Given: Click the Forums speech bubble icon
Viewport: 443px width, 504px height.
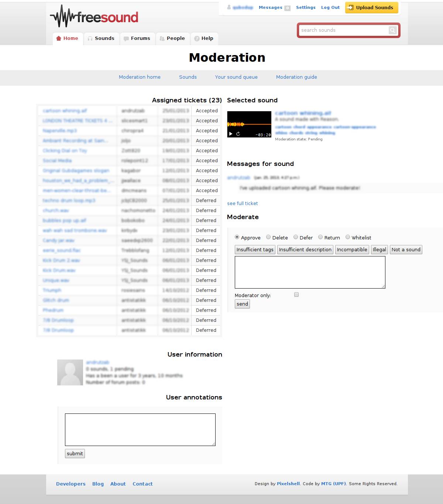Looking at the screenshot, I should 126,38.
